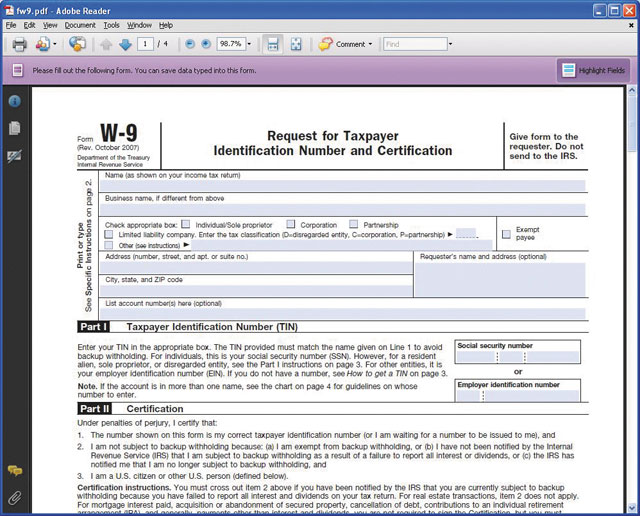
Task: Check the Exempt payee box
Action: click(506, 234)
